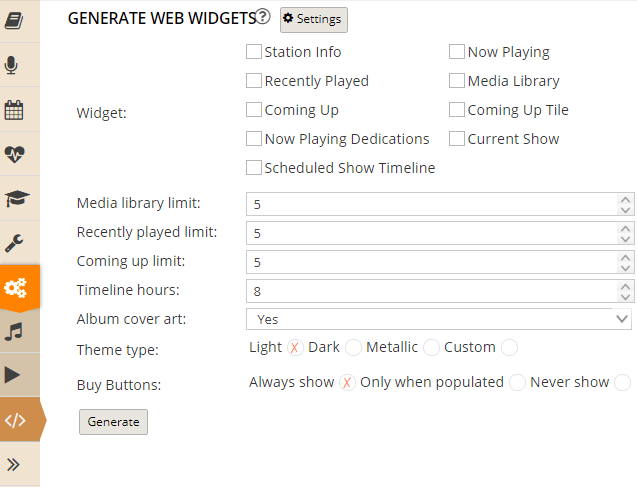Decrease the Timeline hours value

[625, 297]
